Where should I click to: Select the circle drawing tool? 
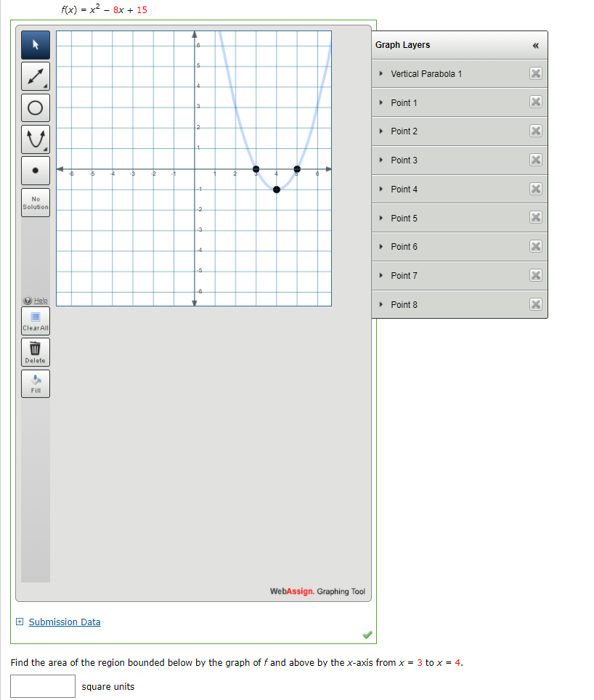point(35,107)
